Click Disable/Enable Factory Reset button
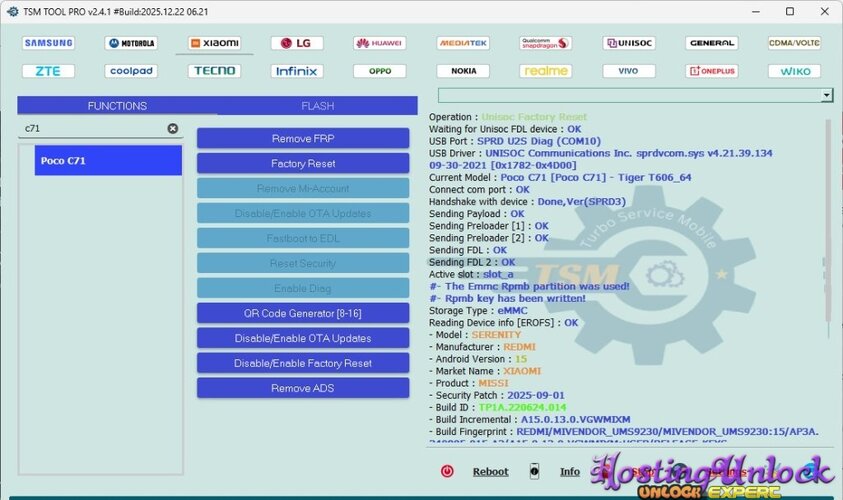Image resolution: width=843 pixels, height=500 pixels. point(303,363)
